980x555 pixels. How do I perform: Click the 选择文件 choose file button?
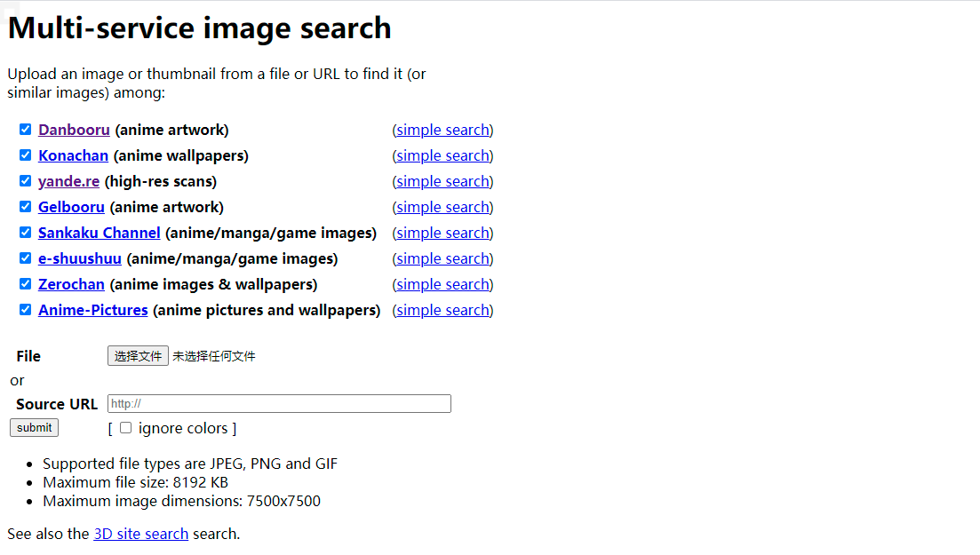[x=138, y=355]
